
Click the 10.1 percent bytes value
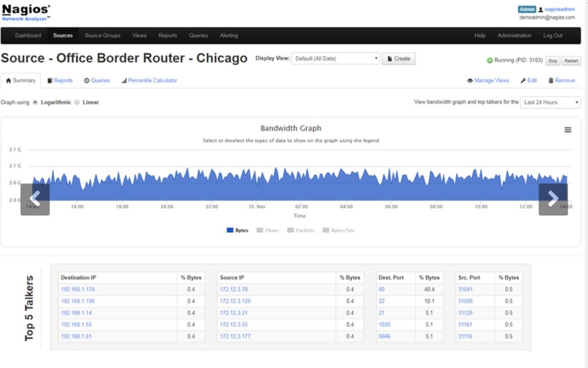click(429, 301)
